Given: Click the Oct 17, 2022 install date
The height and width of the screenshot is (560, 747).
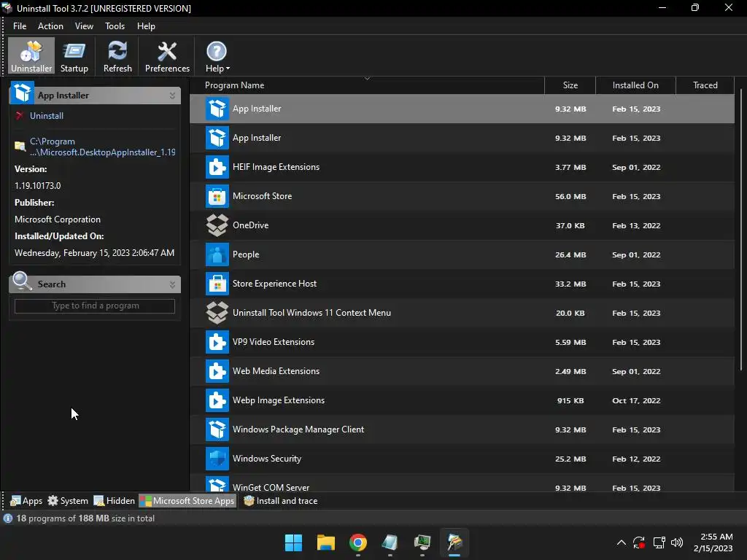Looking at the screenshot, I should [x=636, y=401].
